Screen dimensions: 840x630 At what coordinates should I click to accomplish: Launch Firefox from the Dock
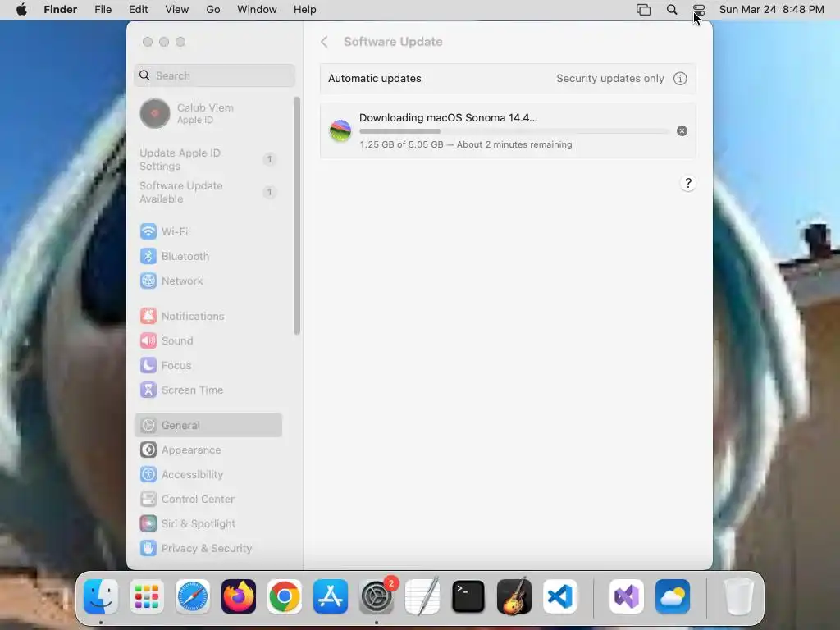[x=239, y=596]
